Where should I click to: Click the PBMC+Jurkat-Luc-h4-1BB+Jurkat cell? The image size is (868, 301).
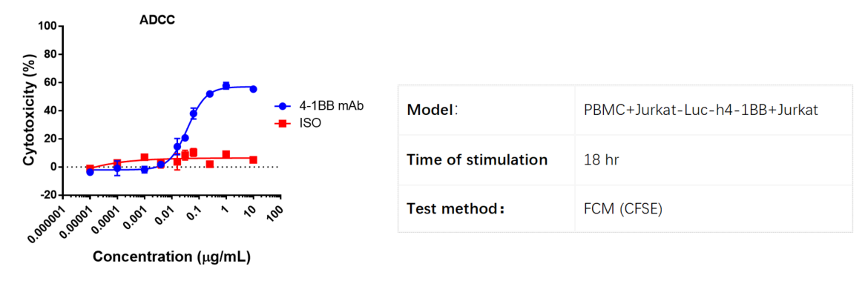[714, 110]
